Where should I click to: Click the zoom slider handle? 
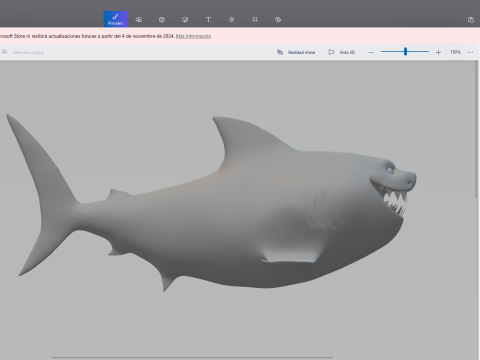(x=405, y=51)
